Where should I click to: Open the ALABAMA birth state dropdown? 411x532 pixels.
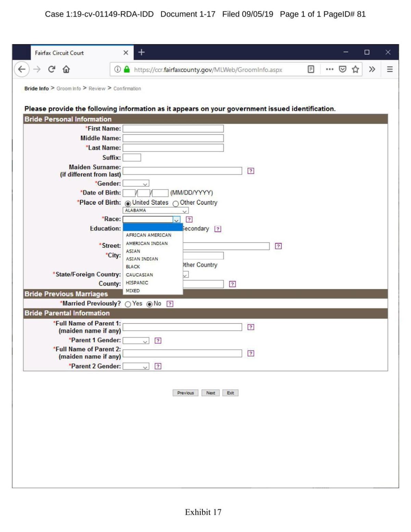tap(155, 211)
